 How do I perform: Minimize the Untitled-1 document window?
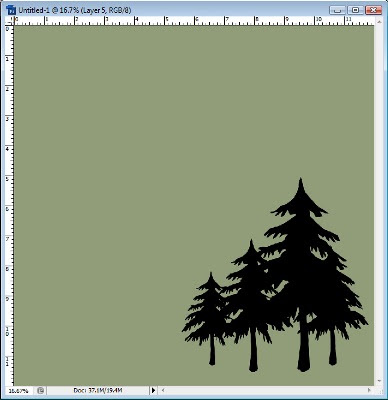(338, 10)
